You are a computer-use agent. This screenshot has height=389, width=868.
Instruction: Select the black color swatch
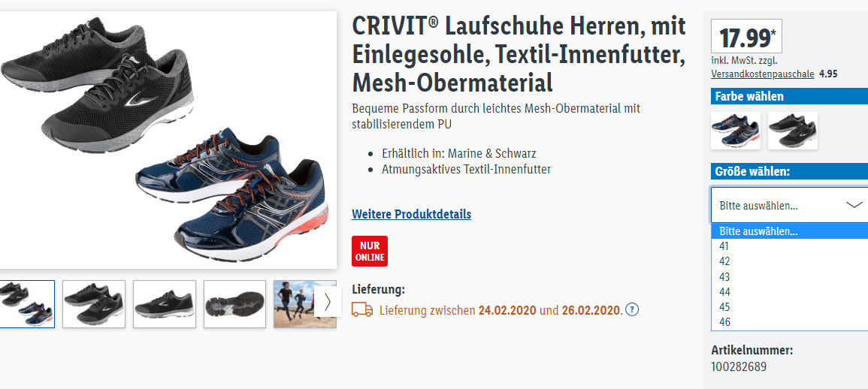coord(793,131)
